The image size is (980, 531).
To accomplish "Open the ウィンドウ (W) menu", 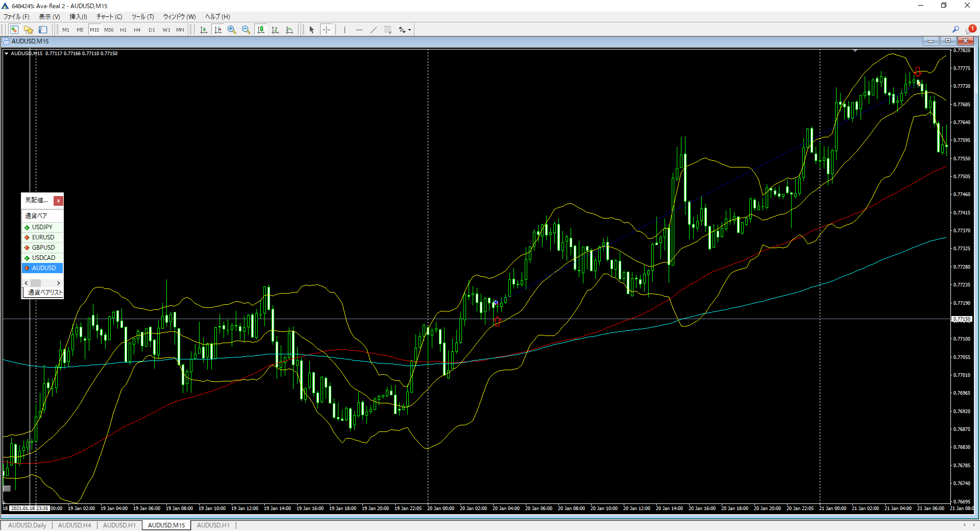I will (179, 16).
